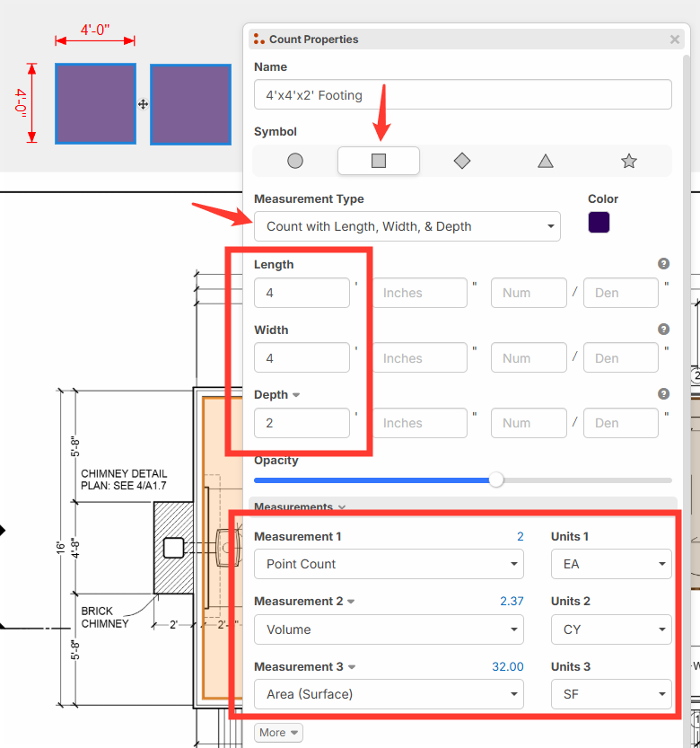
Task: Click the Length Num fraction input
Action: pyautogui.click(x=529, y=293)
